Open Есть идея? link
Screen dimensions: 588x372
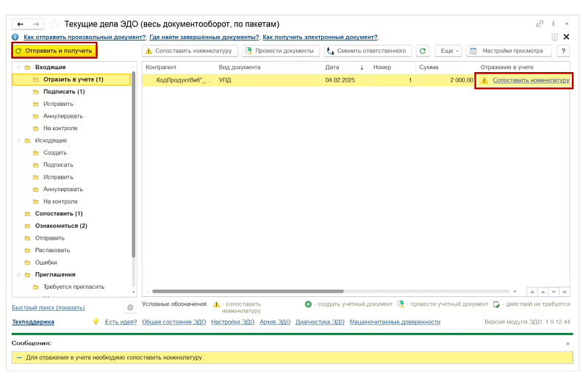[x=121, y=322]
